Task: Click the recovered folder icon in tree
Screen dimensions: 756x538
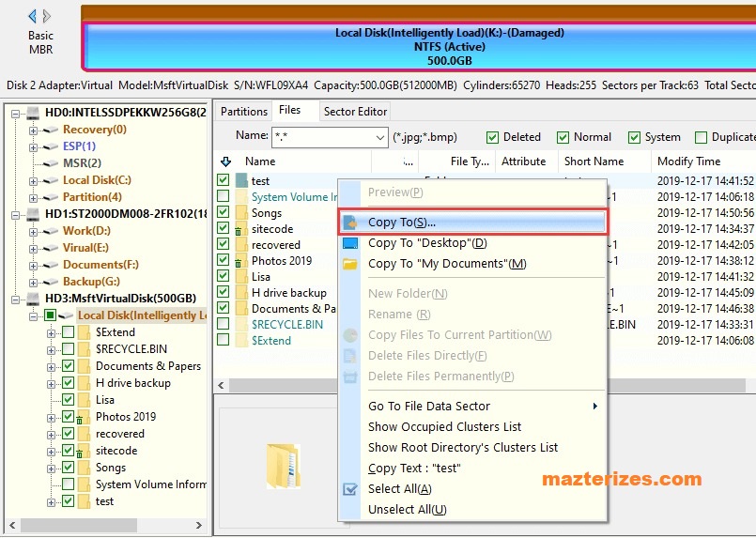Action: (84, 434)
